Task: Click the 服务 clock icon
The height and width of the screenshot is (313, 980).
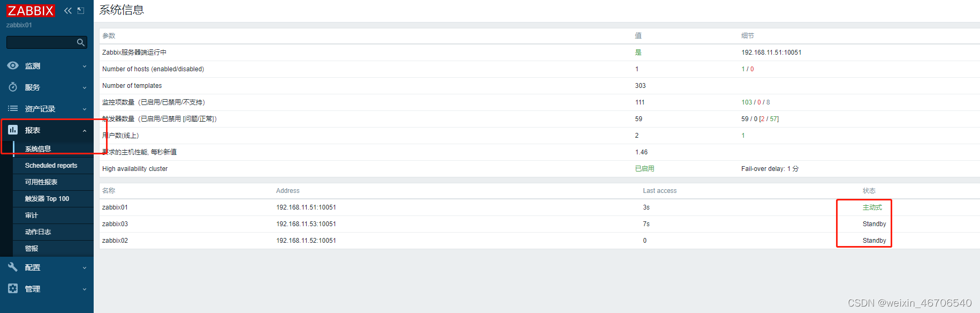Action: (13, 87)
